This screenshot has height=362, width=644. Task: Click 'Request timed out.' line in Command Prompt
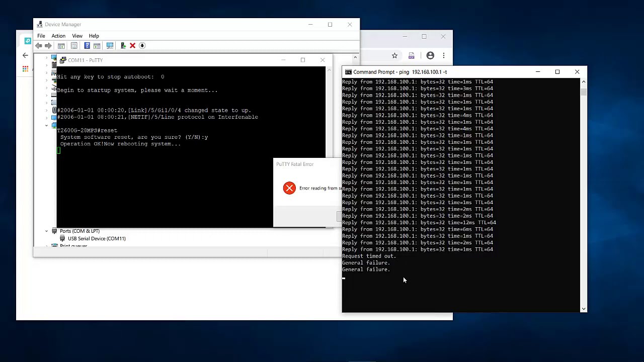pos(369,256)
